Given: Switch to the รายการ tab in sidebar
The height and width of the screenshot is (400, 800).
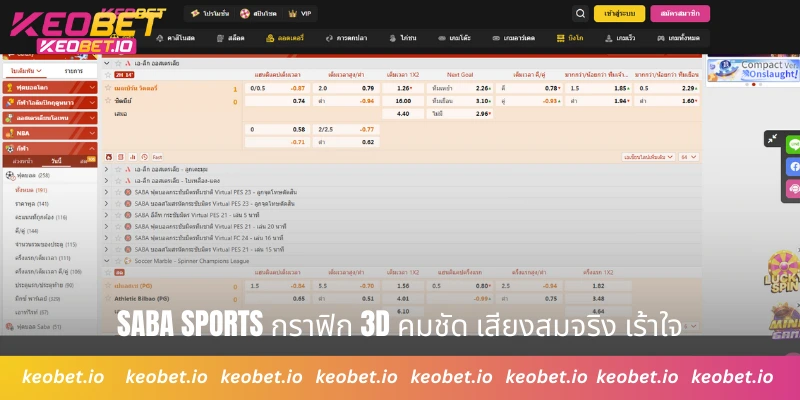Looking at the screenshot, I should click(x=73, y=71).
